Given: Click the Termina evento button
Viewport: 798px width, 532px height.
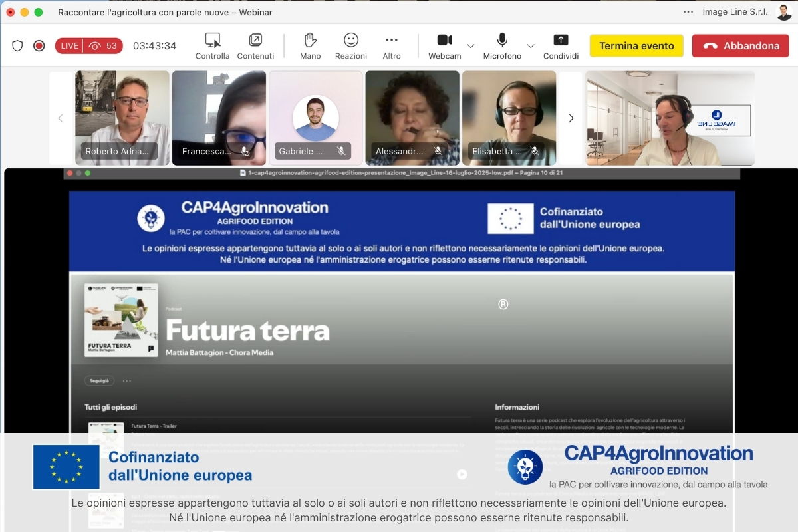Looking at the screenshot, I should [x=636, y=46].
